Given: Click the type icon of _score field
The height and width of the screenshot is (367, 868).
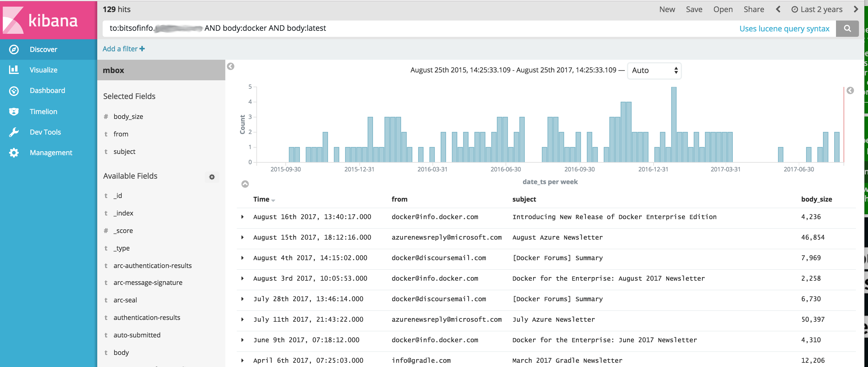Looking at the screenshot, I should 106,231.
